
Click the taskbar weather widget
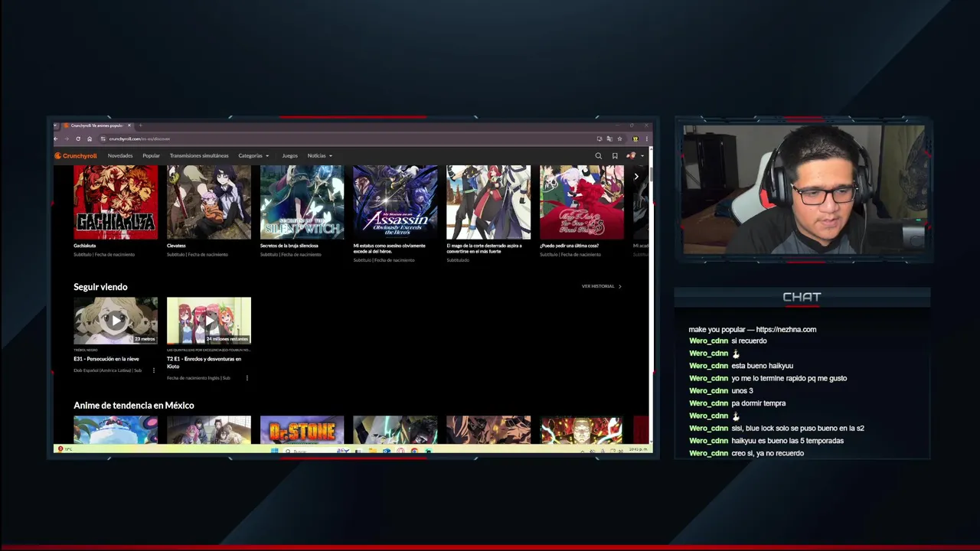65,449
